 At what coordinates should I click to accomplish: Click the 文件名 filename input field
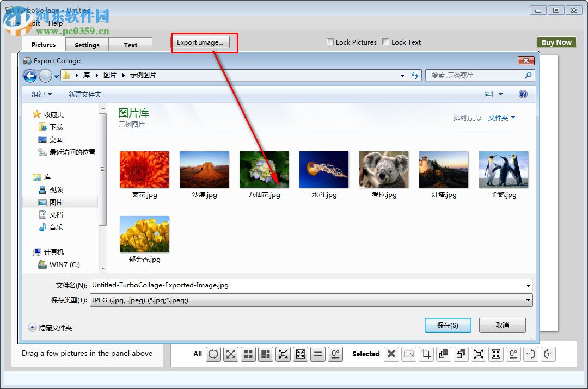tap(307, 285)
